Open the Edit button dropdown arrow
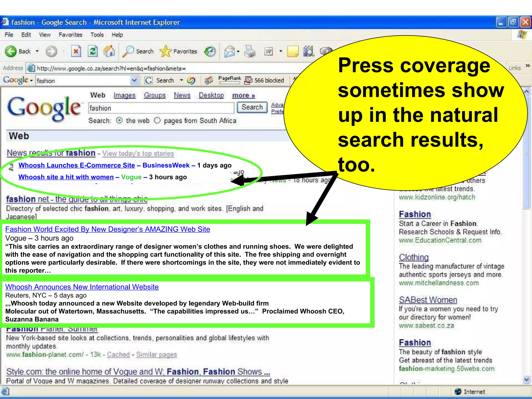Screen dimensions: 532x399 click(x=281, y=51)
